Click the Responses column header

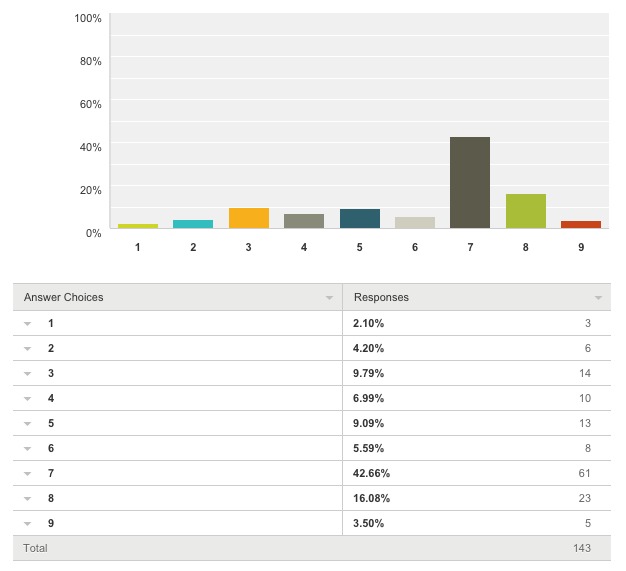[x=381, y=297]
